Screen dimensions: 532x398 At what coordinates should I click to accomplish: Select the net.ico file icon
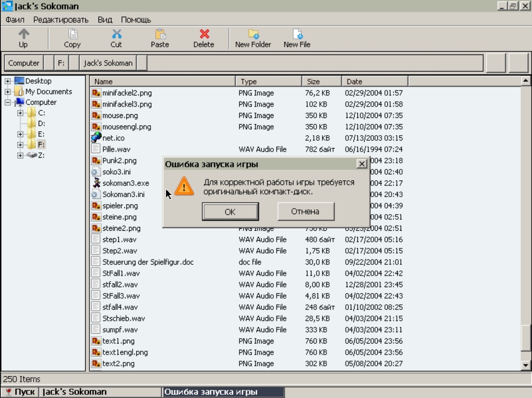click(96, 138)
